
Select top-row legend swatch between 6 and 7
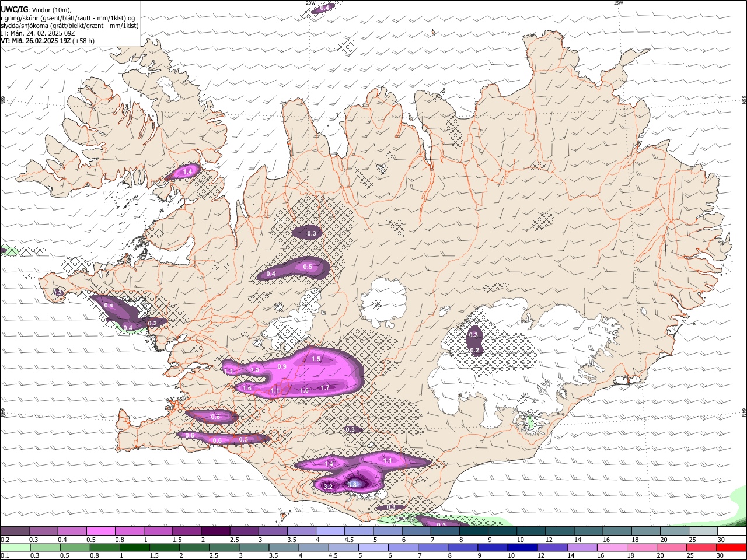[x=416, y=531]
